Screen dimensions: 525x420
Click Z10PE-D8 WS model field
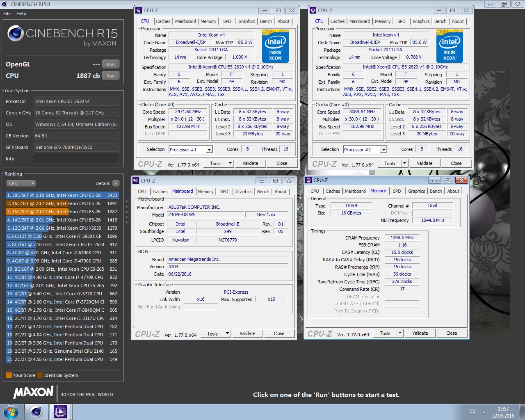point(205,215)
